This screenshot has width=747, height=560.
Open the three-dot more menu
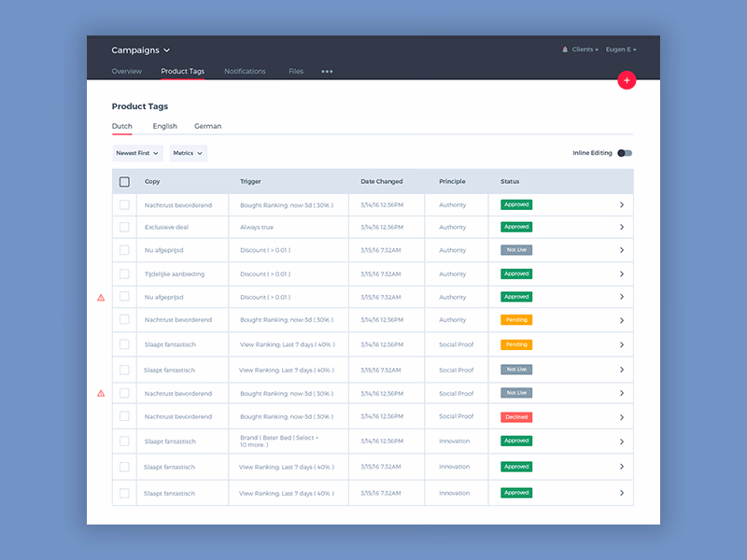point(327,72)
